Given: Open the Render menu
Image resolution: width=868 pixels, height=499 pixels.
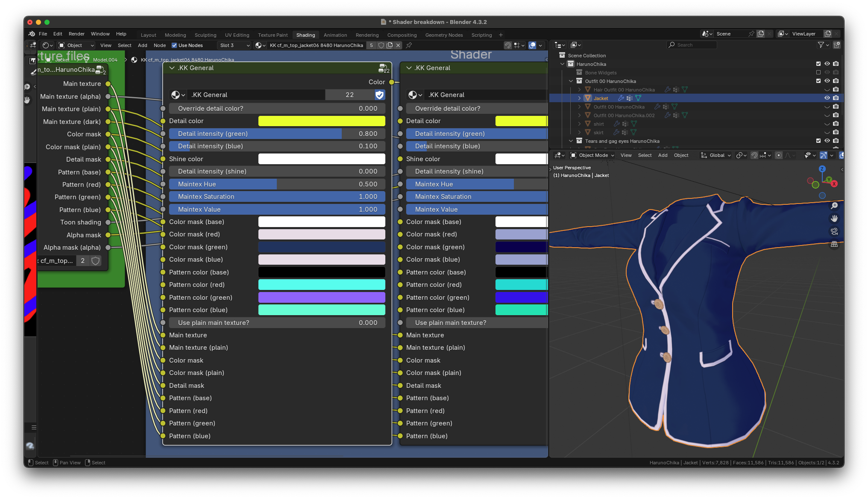Looking at the screenshot, I should (76, 34).
